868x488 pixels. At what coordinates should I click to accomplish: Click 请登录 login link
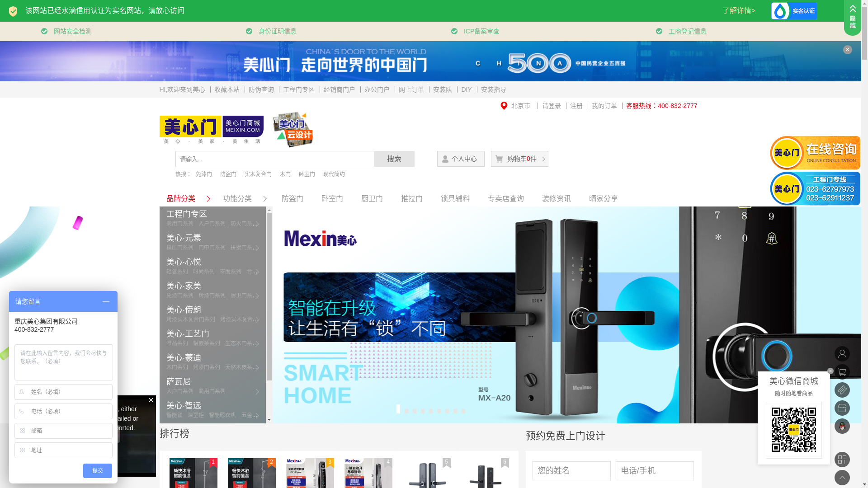click(552, 106)
